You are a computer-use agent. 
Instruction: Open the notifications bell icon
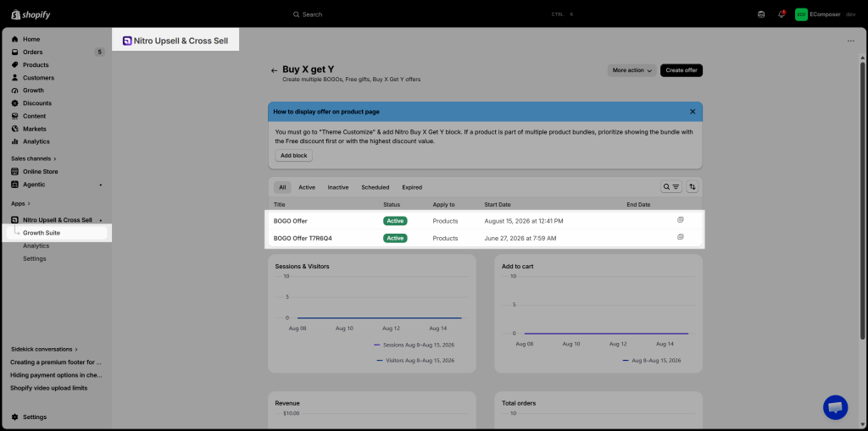pyautogui.click(x=781, y=14)
